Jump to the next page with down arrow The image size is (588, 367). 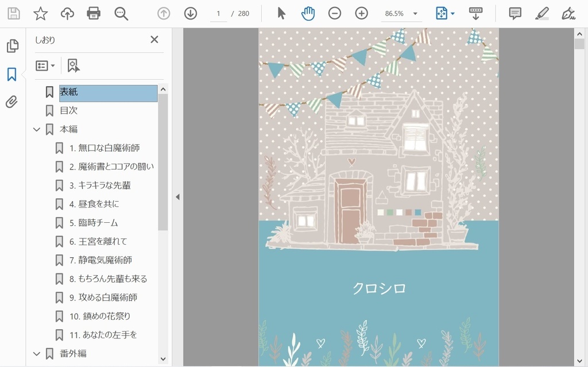tap(190, 13)
